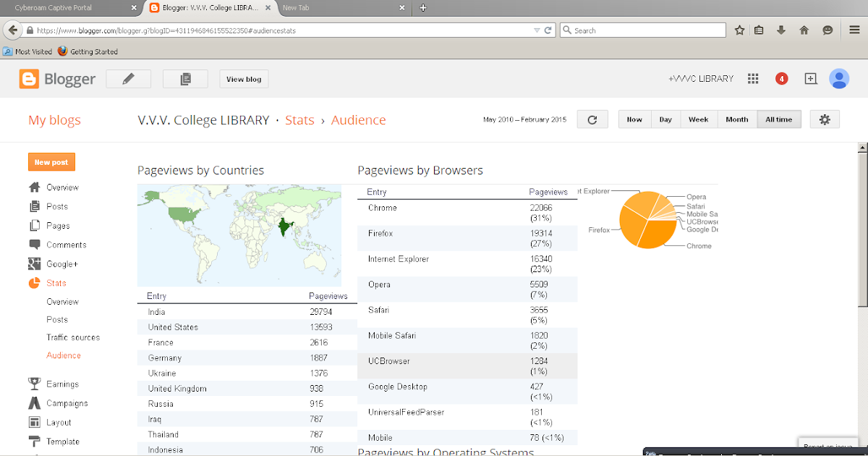The height and width of the screenshot is (456, 868).
Task: Open the Firefox hamburger menu
Action: (x=854, y=30)
